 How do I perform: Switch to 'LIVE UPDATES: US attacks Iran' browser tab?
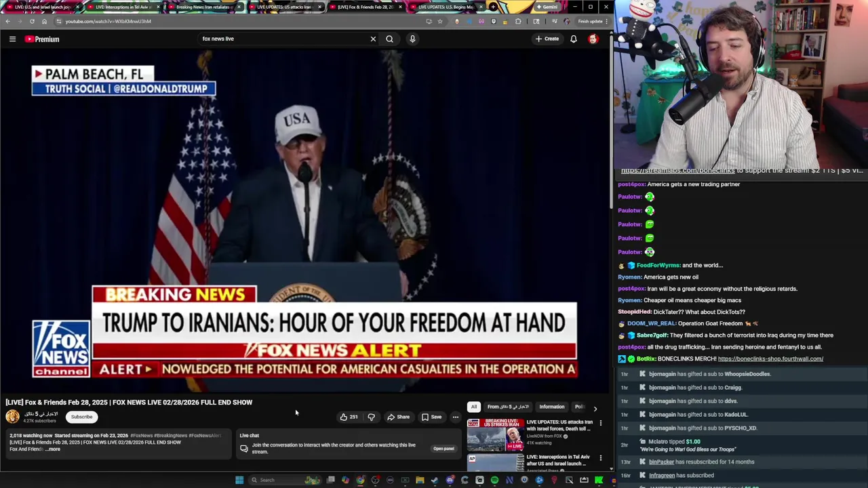pos(285,7)
